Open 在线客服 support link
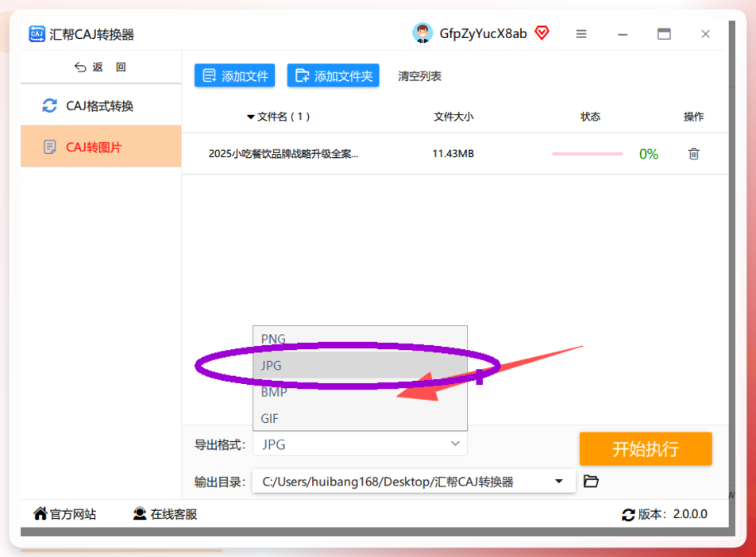 point(165,514)
